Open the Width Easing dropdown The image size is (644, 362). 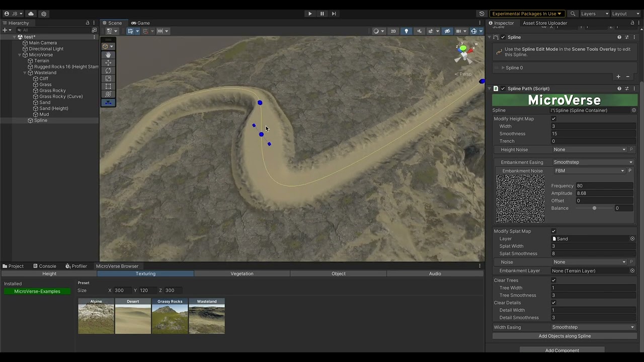click(x=593, y=327)
